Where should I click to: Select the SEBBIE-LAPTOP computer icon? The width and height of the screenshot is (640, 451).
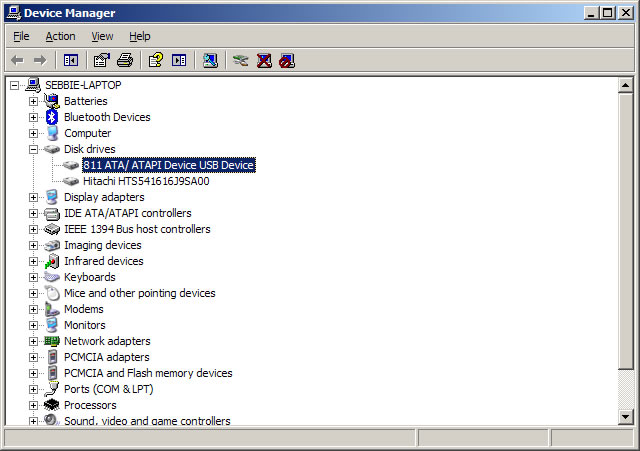point(33,85)
